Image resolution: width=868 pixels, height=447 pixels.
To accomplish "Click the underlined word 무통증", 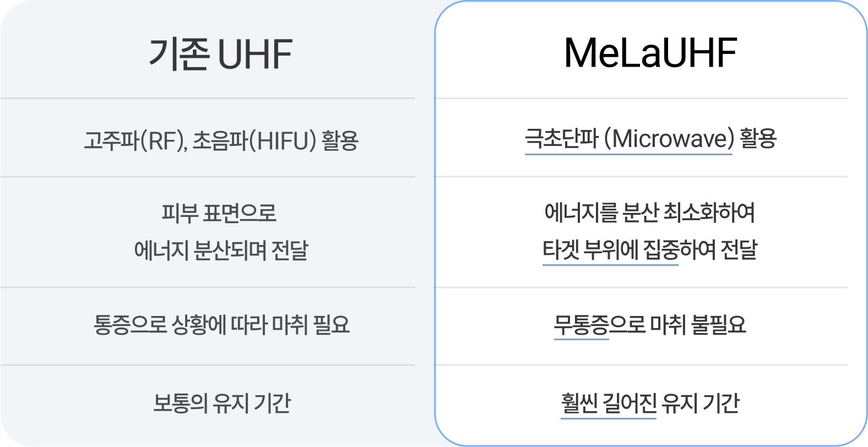I will [x=581, y=325].
